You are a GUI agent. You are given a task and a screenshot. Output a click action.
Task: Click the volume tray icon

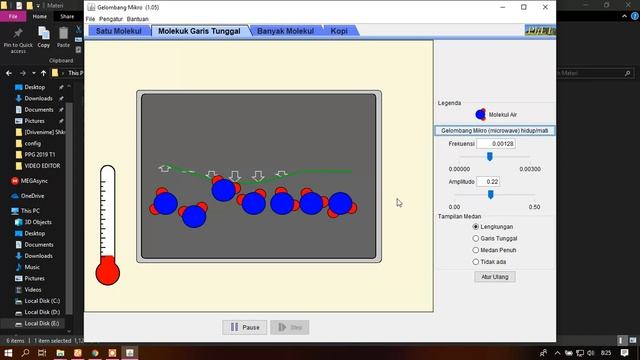coord(591,353)
